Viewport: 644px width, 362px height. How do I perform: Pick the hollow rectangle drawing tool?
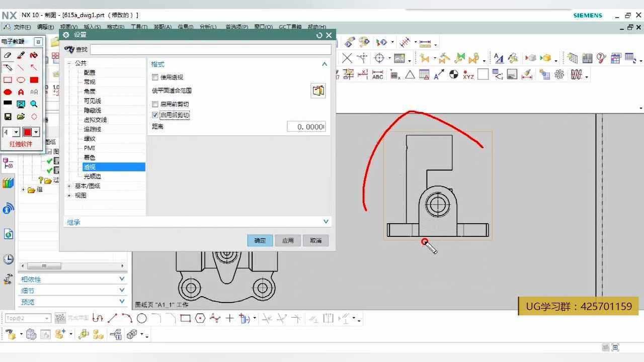pos(8,80)
